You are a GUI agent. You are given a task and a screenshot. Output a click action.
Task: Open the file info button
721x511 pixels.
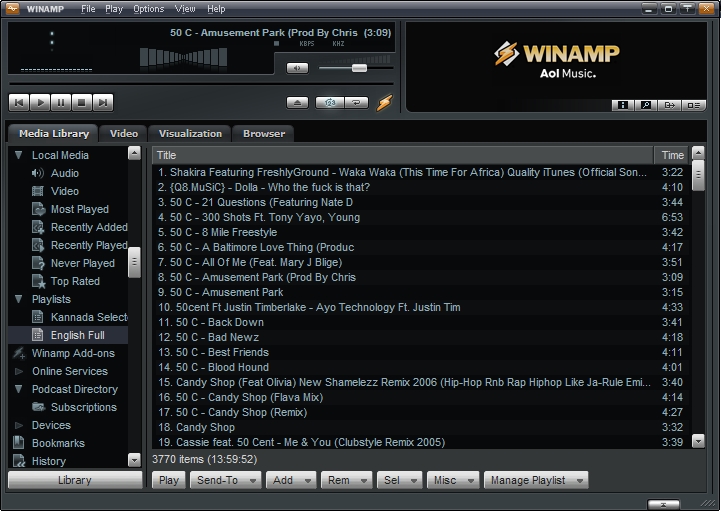click(622, 104)
